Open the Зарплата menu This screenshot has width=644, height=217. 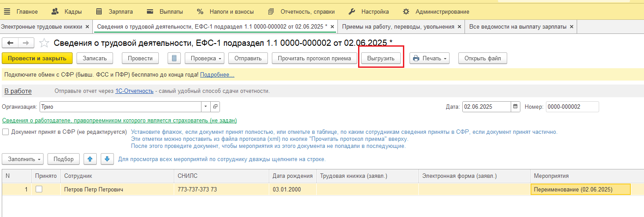[114, 12]
